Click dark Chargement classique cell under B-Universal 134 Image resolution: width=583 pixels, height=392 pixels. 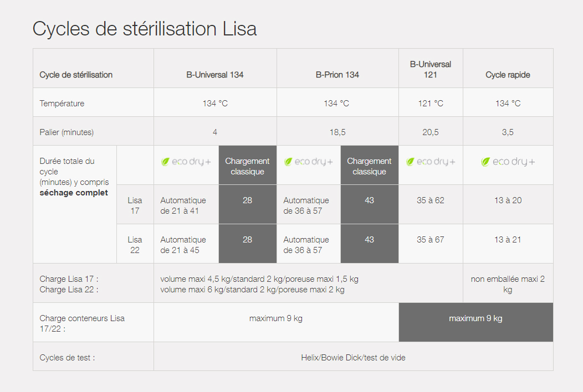(247, 166)
